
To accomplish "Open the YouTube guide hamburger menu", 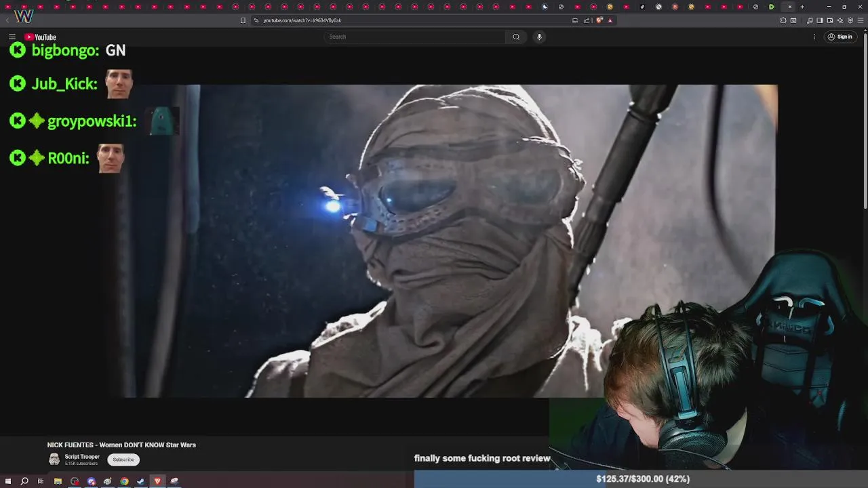I will 12,37.
